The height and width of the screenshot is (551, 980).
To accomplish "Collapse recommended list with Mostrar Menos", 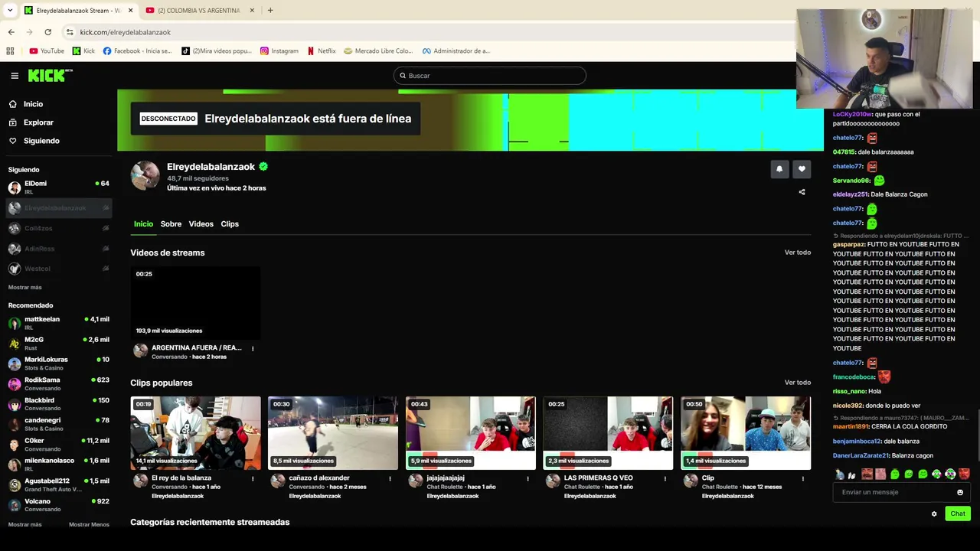I will 89,525.
